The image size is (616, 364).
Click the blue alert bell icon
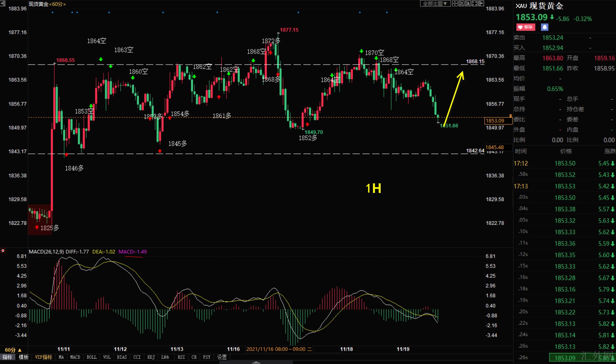(544, 27)
